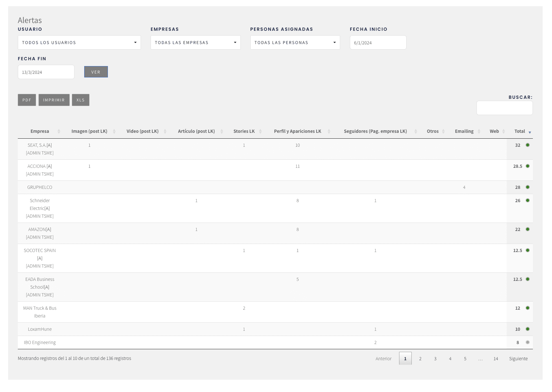
Task: Go to page 2 of results
Action: click(420, 359)
